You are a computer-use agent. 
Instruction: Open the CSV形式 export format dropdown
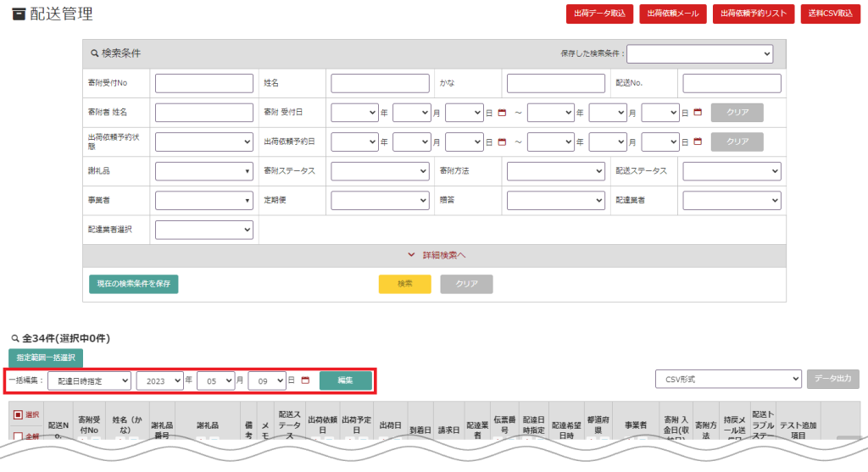point(728,380)
